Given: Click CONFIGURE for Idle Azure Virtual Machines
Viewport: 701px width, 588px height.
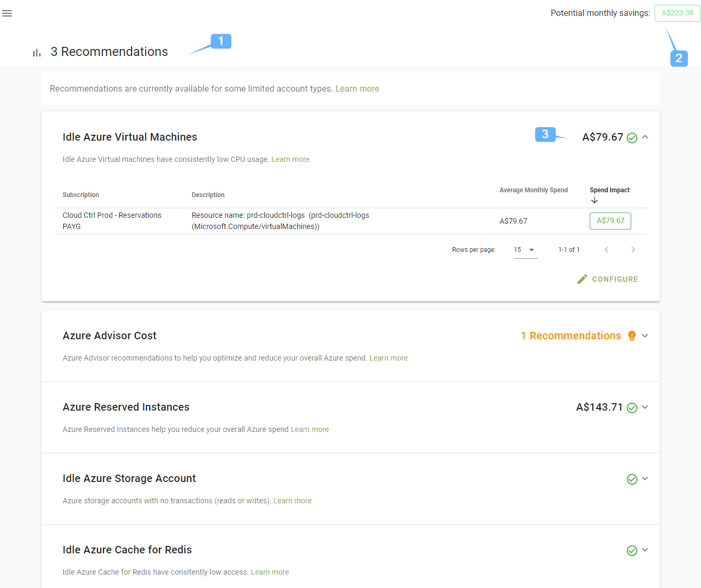Looking at the screenshot, I should (x=615, y=279).
